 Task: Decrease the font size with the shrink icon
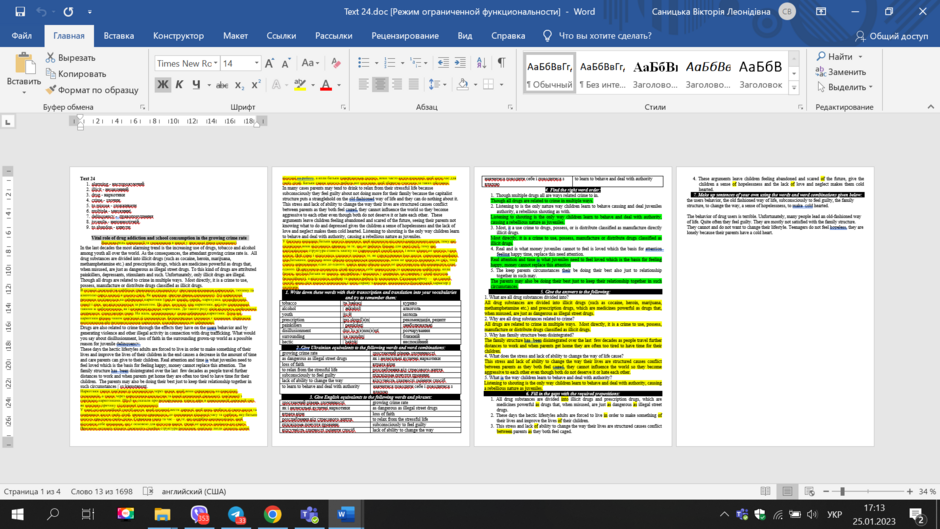coord(286,63)
